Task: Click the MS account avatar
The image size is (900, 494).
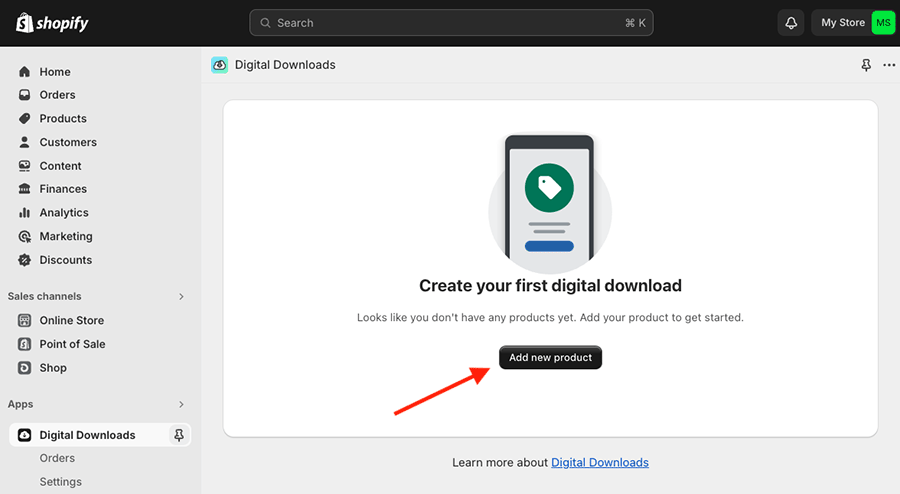Action: (883, 23)
